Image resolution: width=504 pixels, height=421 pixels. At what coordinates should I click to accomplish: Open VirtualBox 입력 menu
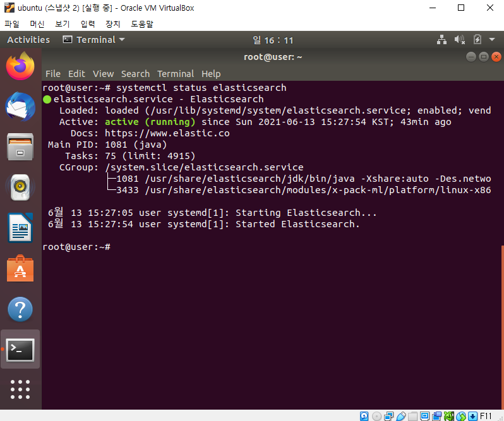coord(88,24)
